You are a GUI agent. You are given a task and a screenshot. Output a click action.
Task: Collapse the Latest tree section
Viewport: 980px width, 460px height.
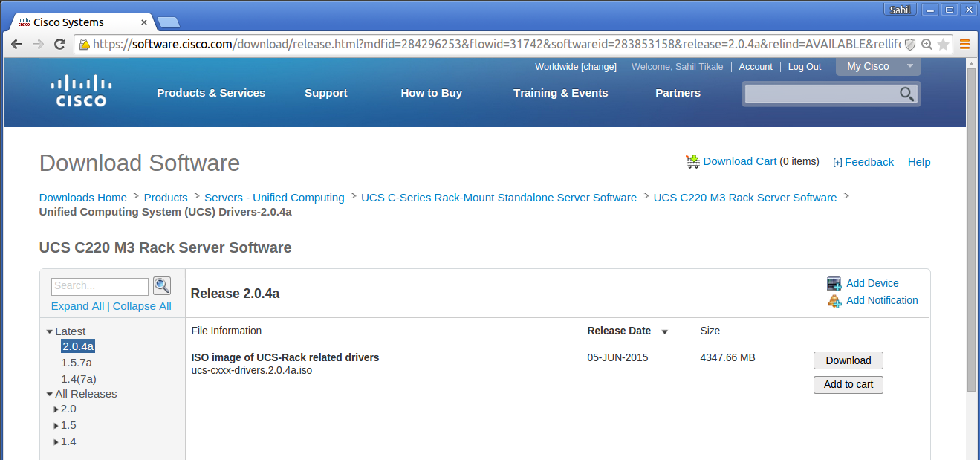(50, 332)
